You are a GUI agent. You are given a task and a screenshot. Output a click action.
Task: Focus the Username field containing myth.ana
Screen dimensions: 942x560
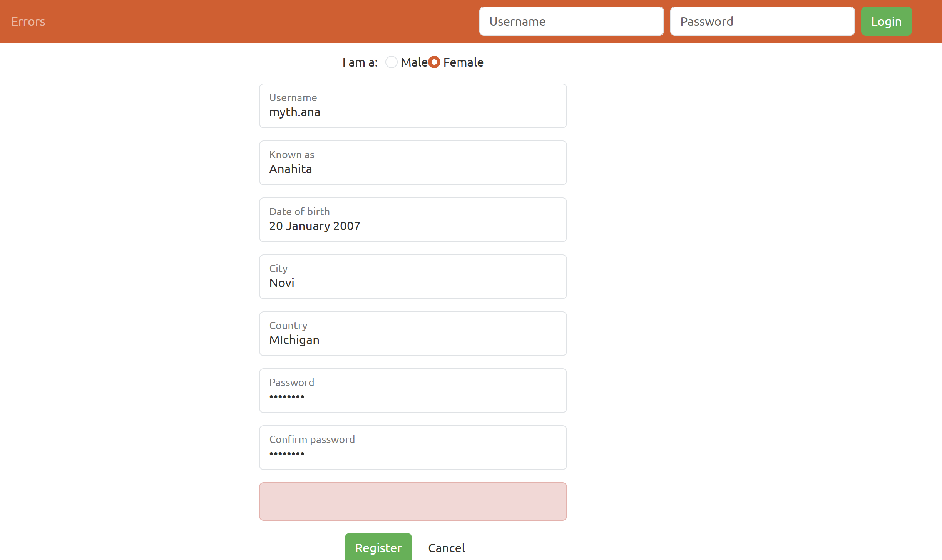tap(413, 106)
